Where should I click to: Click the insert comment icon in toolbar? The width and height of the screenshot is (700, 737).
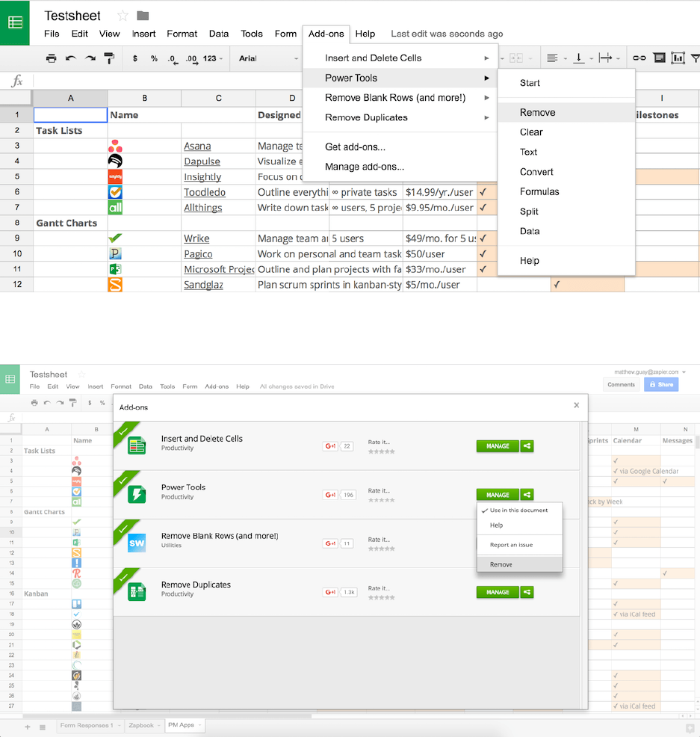[x=660, y=58]
